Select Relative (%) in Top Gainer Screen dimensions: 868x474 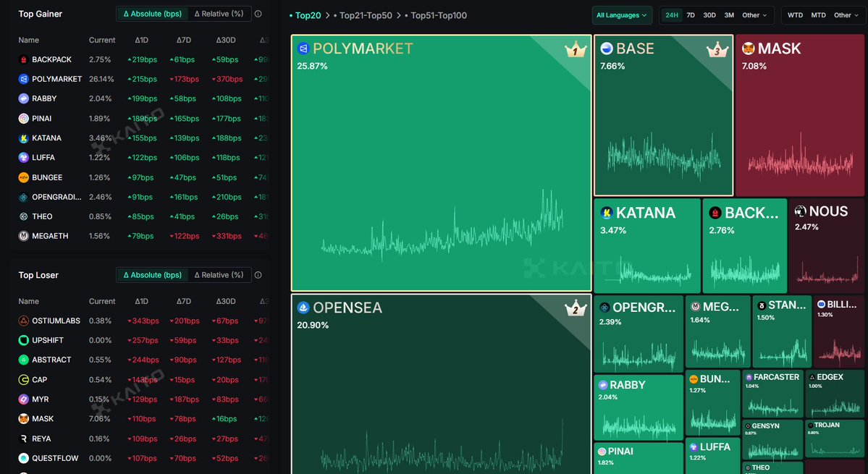(219, 14)
